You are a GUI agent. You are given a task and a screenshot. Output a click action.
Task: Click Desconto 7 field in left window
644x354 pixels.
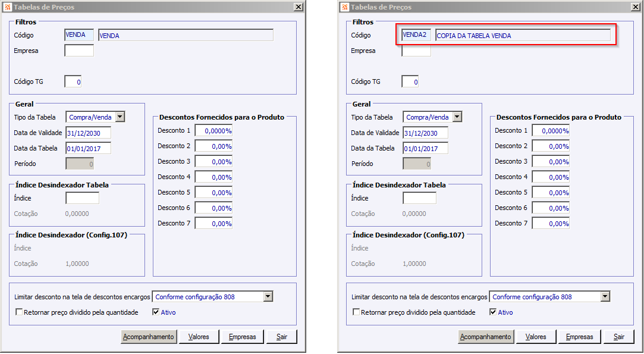(x=213, y=223)
